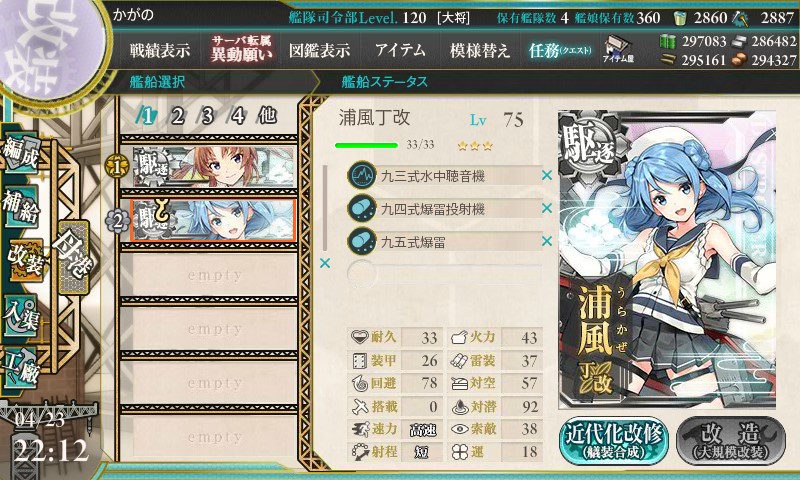Click the 九四式爆雷投射機 depth charge projector icon
Image resolution: width=800 pixels, height=480 pixels.
click(362, 209)
